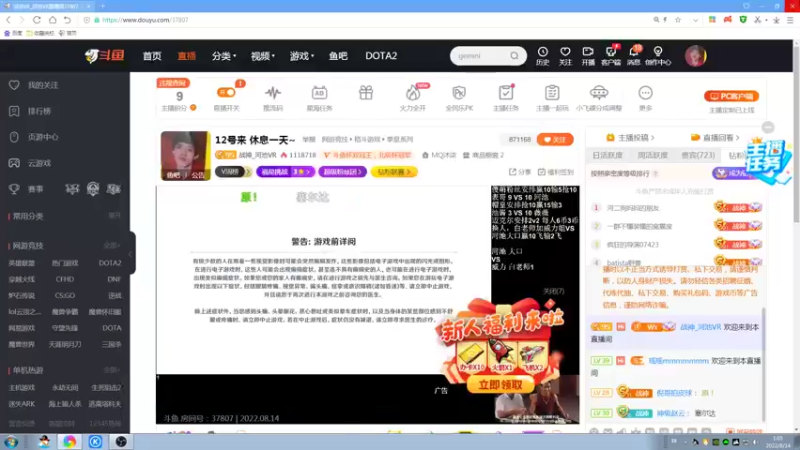Open the user avatar in header
800x450 pixels.
click(x=695, y=56)
